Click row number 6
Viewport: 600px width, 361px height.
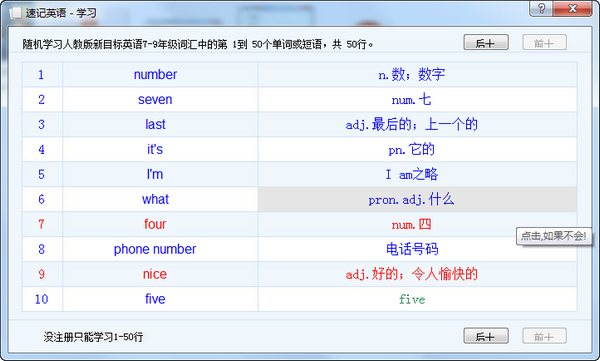click(41, 199)
